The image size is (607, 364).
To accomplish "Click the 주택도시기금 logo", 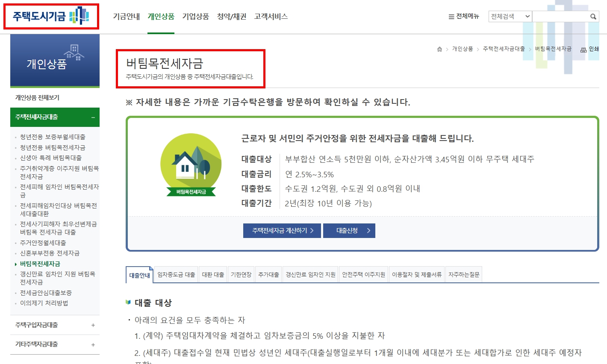I will click(51, 16).
